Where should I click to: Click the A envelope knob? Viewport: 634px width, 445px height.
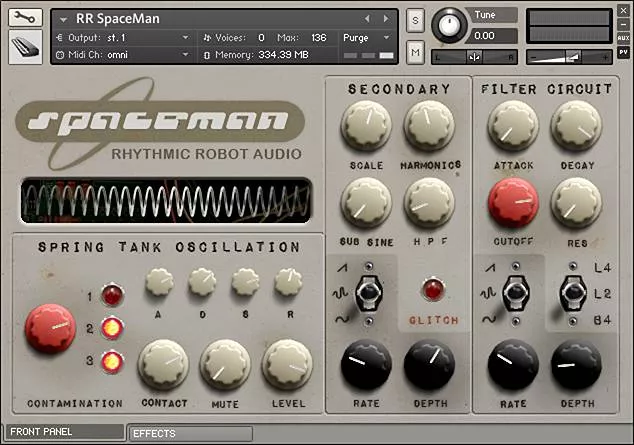159,282
